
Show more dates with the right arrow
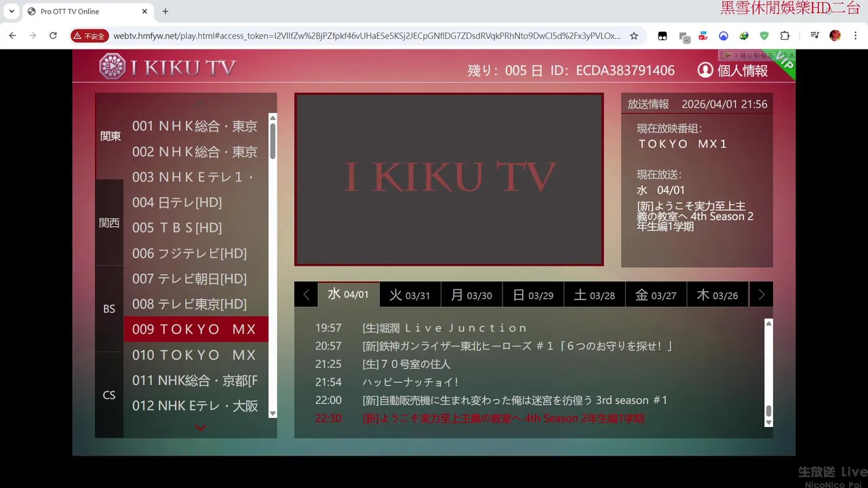tap(761, 294)
